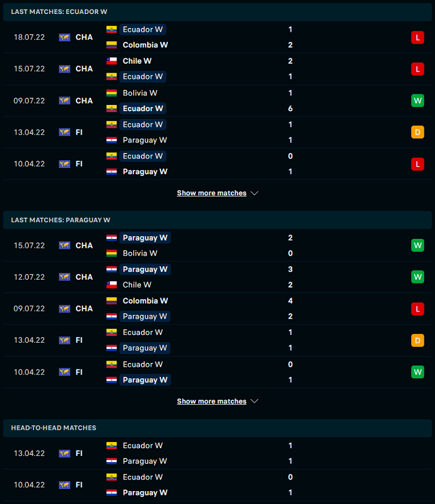
Task: Open Colombia W team in 18.07.22 match
Action: coord(145,45)
